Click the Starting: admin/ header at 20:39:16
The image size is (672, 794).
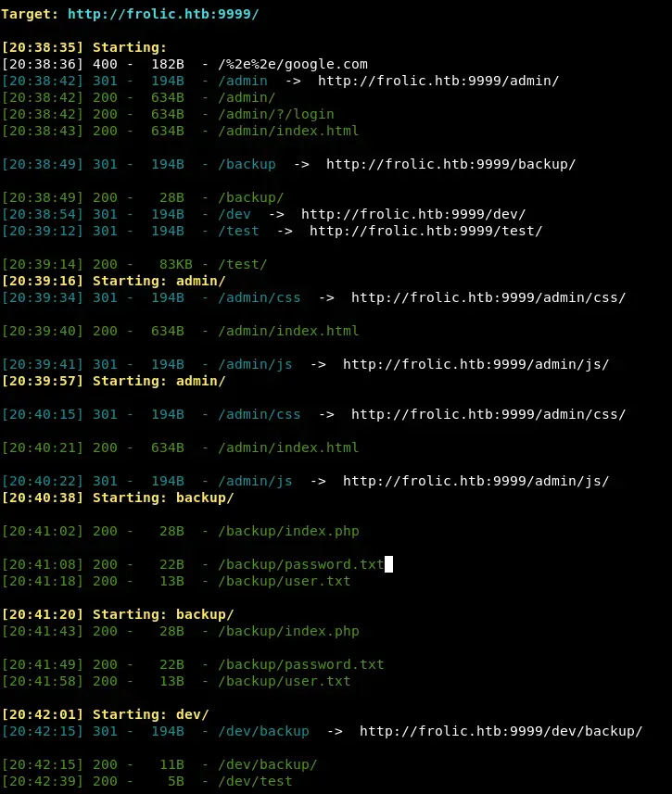coord(158,282)
